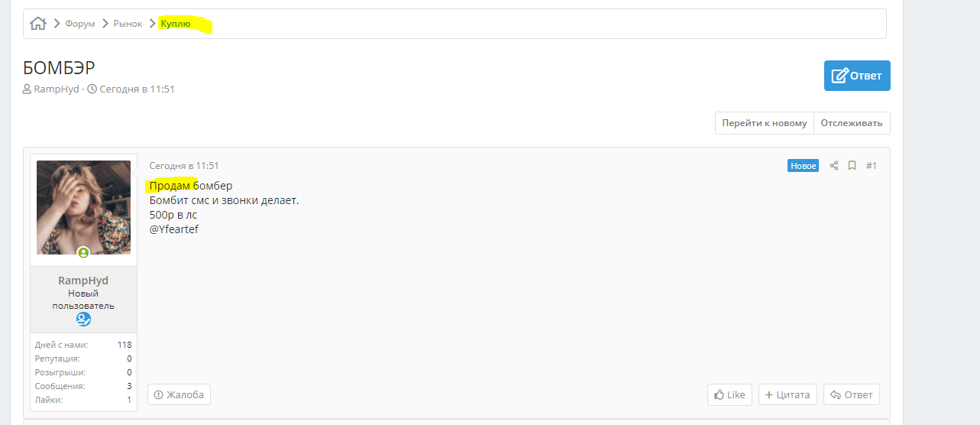The image size is (980, 425).
Task: Click the blue user badge under RampHyd
Action: click(x=83, y=319)
